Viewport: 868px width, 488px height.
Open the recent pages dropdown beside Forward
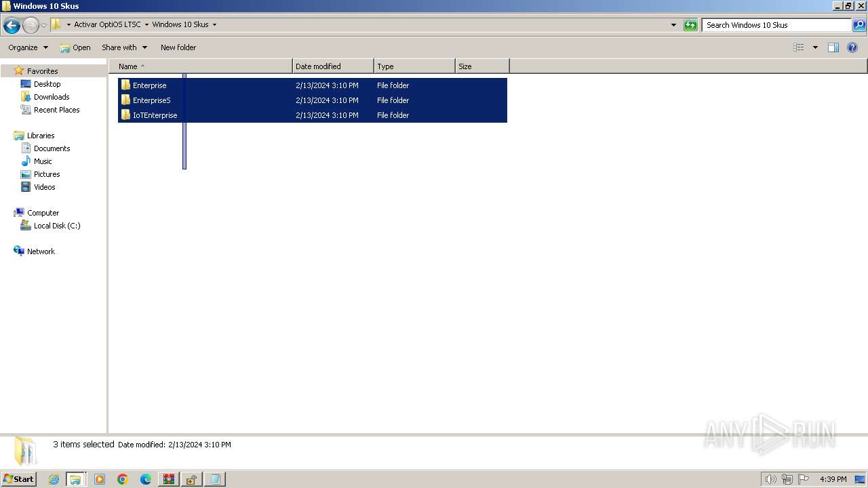(x=44, y=26)
